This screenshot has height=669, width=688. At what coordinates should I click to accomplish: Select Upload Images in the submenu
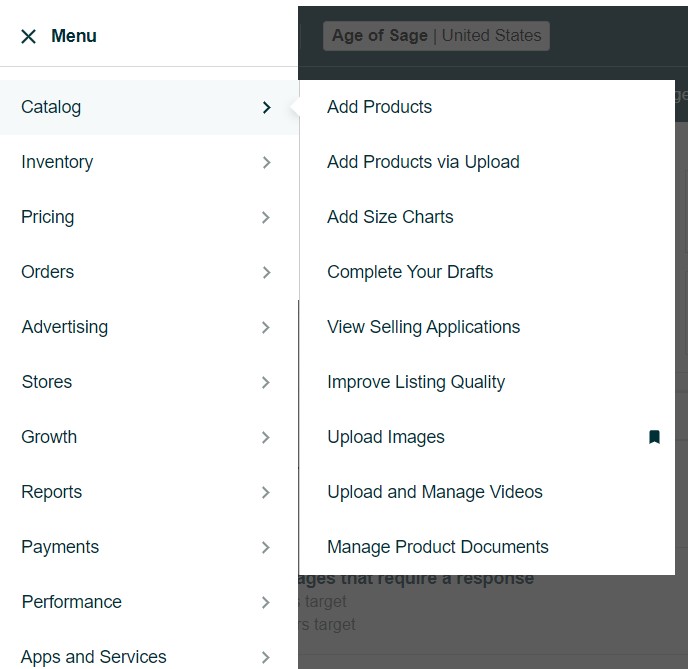[487, 437]
